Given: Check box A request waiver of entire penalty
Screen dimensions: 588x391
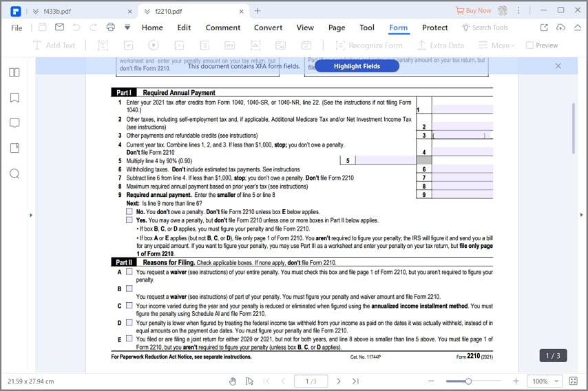Looking at the screenshot, I should pos(129,271).
